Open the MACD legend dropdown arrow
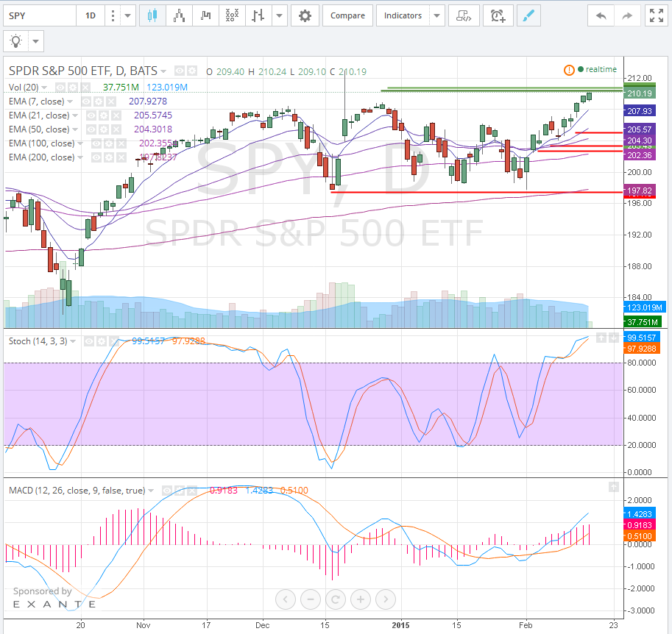This screenshot has width=672, height=634. 151,491
